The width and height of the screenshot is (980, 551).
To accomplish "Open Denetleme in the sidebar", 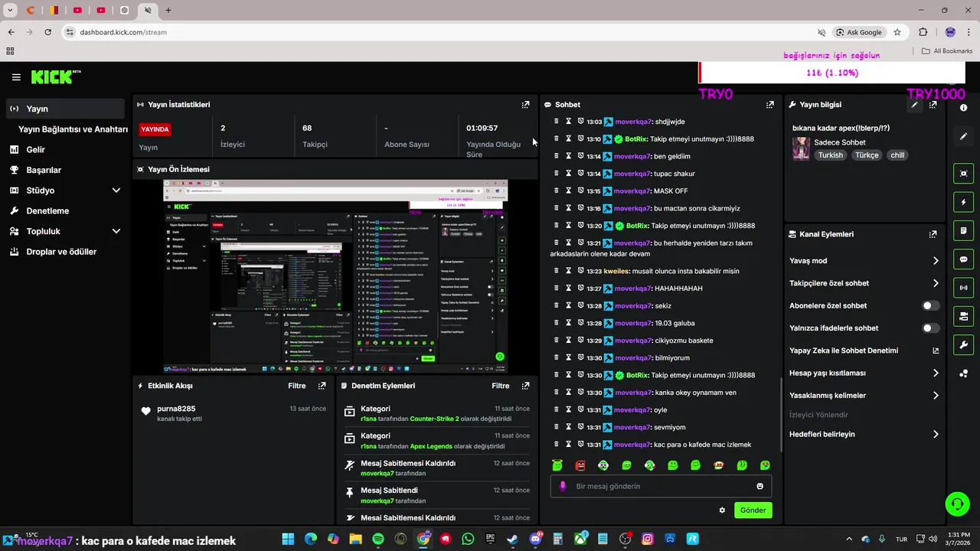I will click(65, 211).
